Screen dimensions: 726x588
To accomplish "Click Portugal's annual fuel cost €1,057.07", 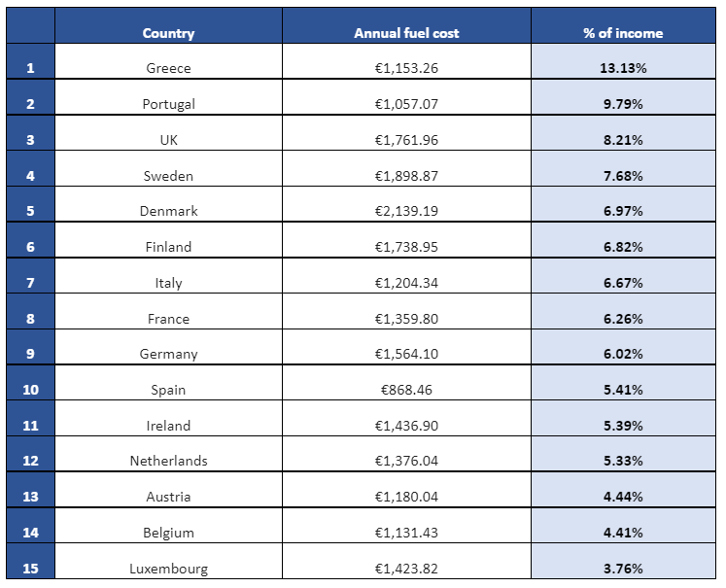I will tap(406, 97).
